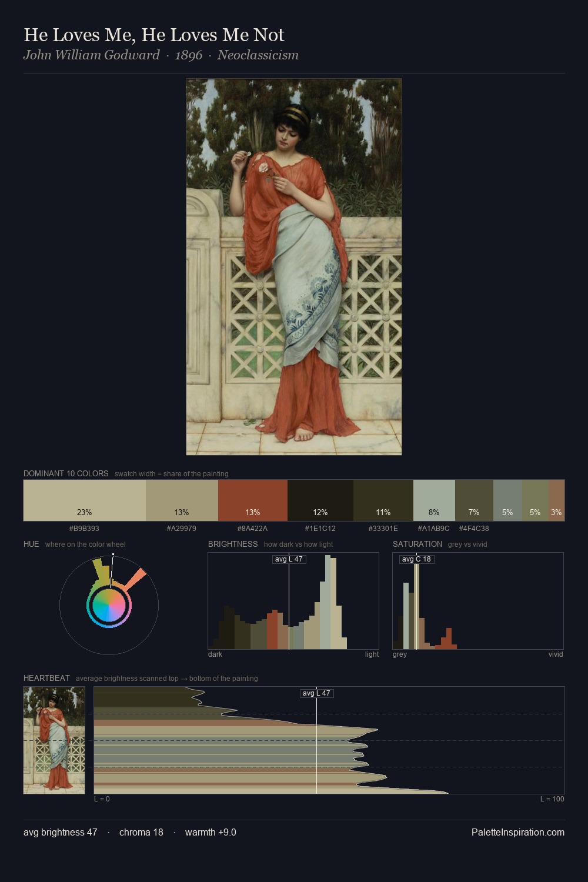The width and height of the screenshot is (588, 882).
Task: Click the "grey vs vivid" caption
Action: (467, 544)
